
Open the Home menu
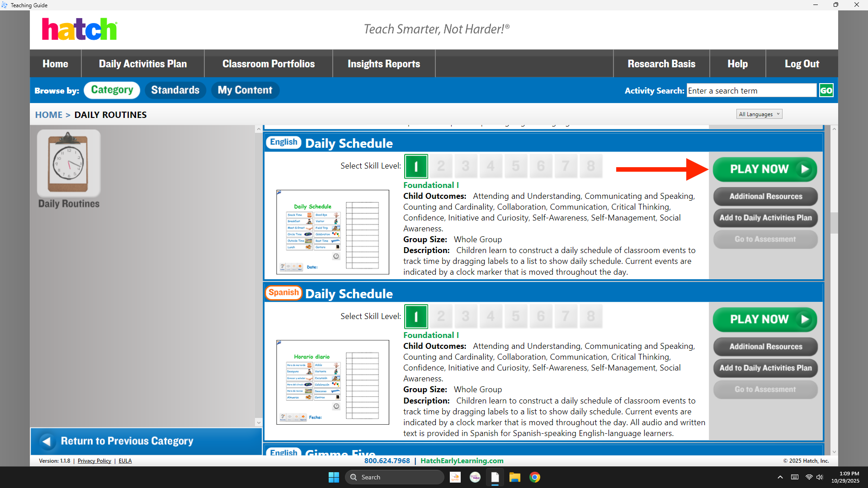[x=56, y=64]
